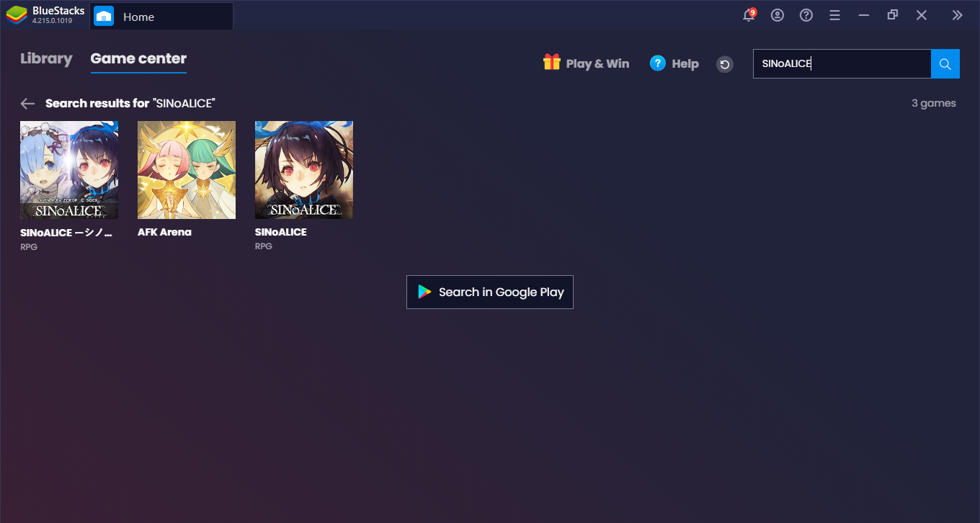This screenshot has width=980, height=523.
Task: Click the help question mark in title bar
Action: pyautogui.click(x=806, y=15)
